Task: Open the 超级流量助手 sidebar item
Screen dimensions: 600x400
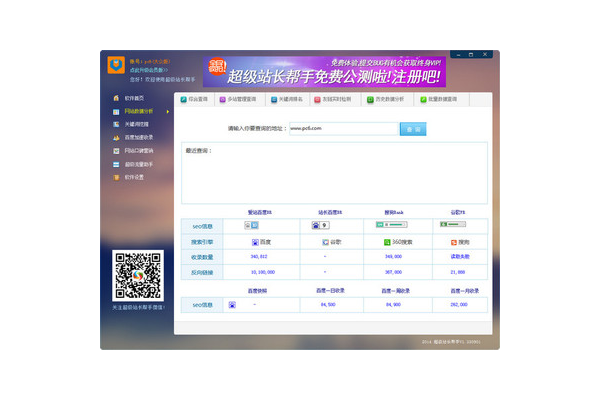Action: (x=116, y=163)
